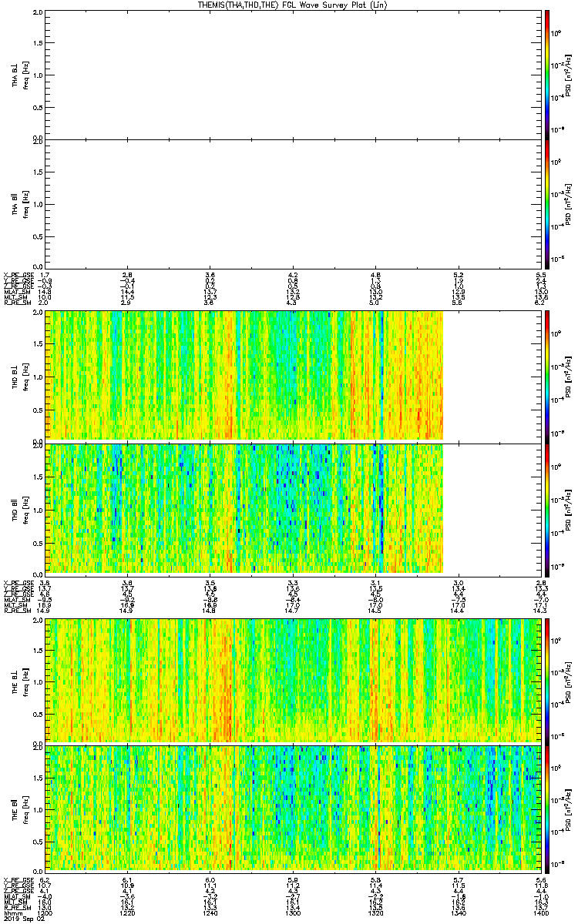Screen dimensions: 578x924
Task: Click the '1200' time tick label
Action: click(x=45, y=912)
